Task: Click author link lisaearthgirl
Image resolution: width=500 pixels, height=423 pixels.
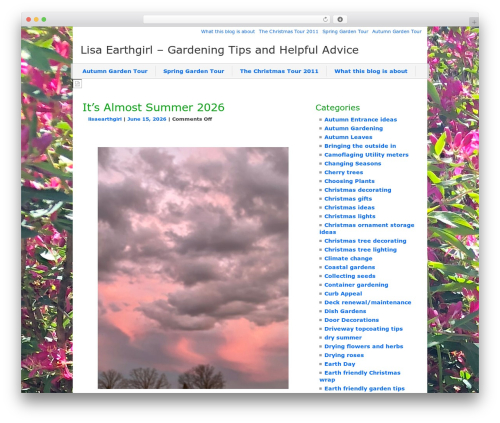Action: click(x=105, y=119)
